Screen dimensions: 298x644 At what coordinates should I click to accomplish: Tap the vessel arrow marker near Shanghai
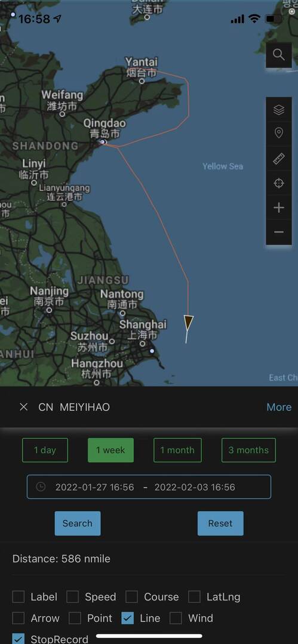[x=189, y=323]
